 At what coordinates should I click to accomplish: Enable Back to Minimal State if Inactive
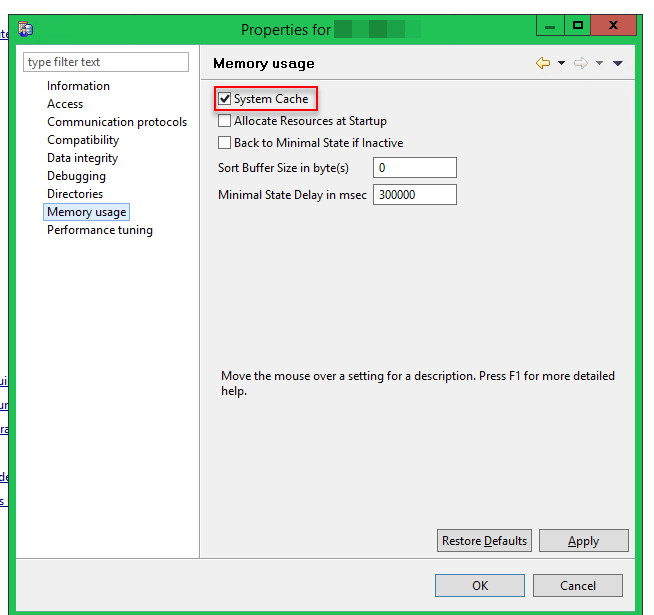point(225,143)
